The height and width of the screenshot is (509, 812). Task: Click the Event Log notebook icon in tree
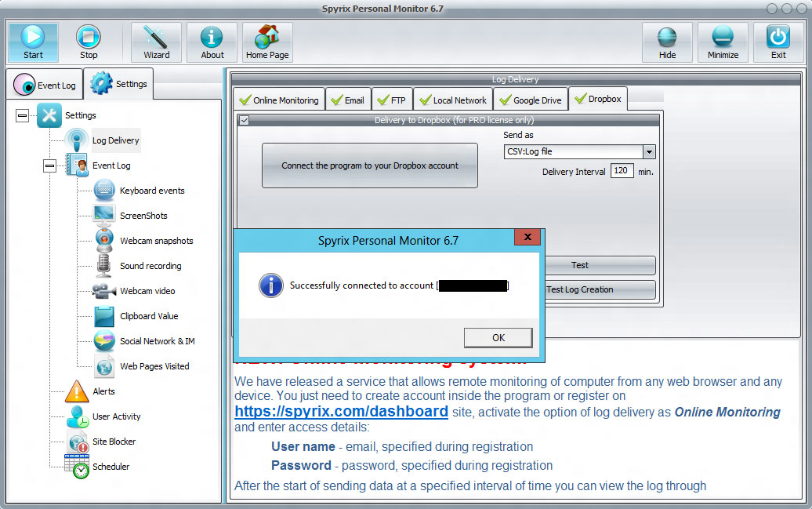pos(77,165)
